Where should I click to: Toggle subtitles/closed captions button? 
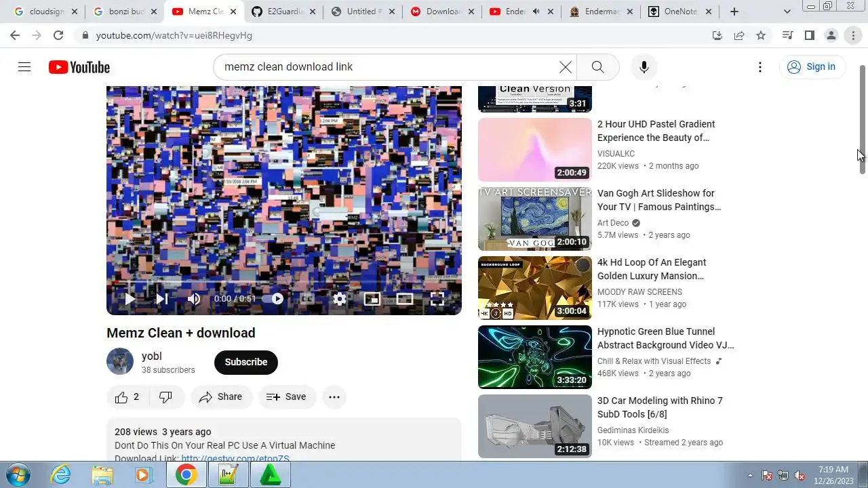(x=307, y=299)
